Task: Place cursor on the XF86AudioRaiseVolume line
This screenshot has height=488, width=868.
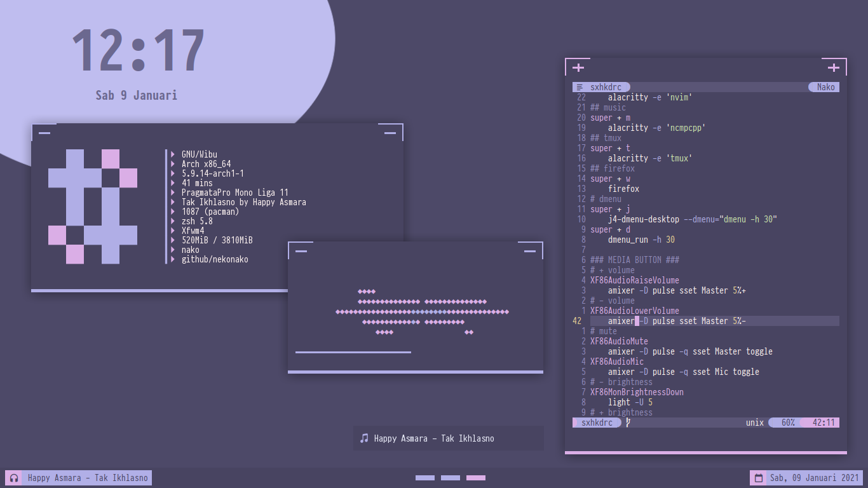Action: [635, 280]
